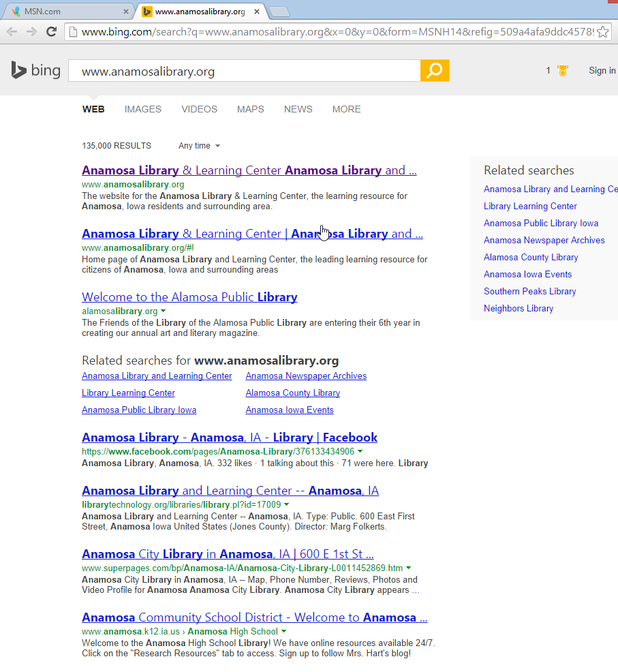Image resolution: width=618 pixels, height=672 pixels.
Task: Click the Bing logo
Action: 36,70
